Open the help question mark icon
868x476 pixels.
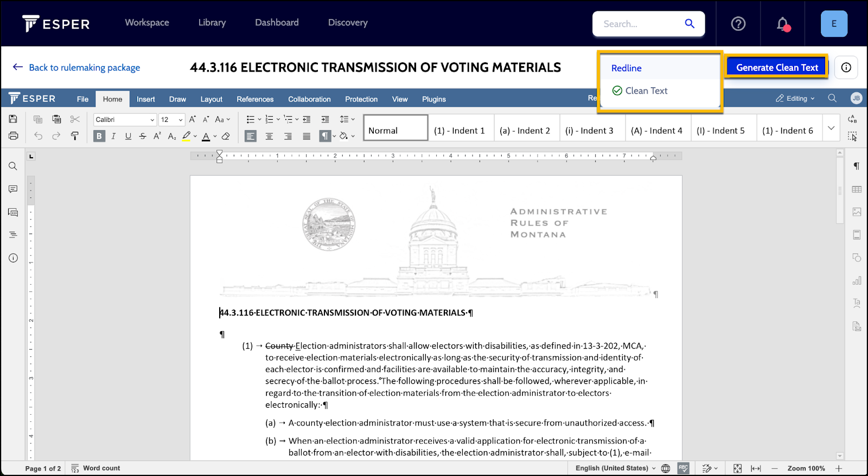pos(738,24)
